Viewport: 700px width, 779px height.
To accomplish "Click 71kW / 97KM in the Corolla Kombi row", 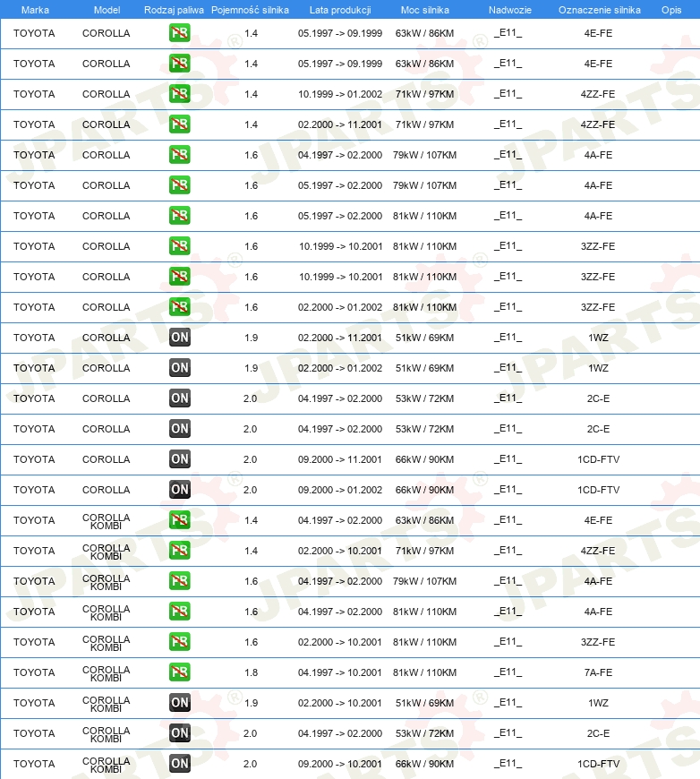I will pos(425,551).
